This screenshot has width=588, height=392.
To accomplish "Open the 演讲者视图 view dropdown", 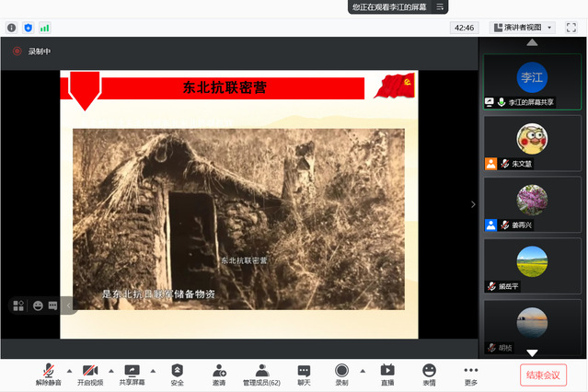I will point(523,28).
